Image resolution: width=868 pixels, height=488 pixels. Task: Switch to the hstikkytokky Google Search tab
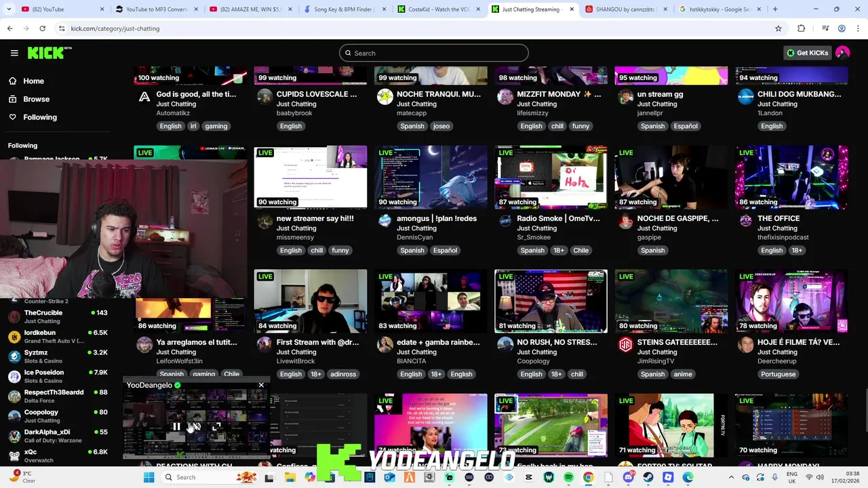pos(719,9)
